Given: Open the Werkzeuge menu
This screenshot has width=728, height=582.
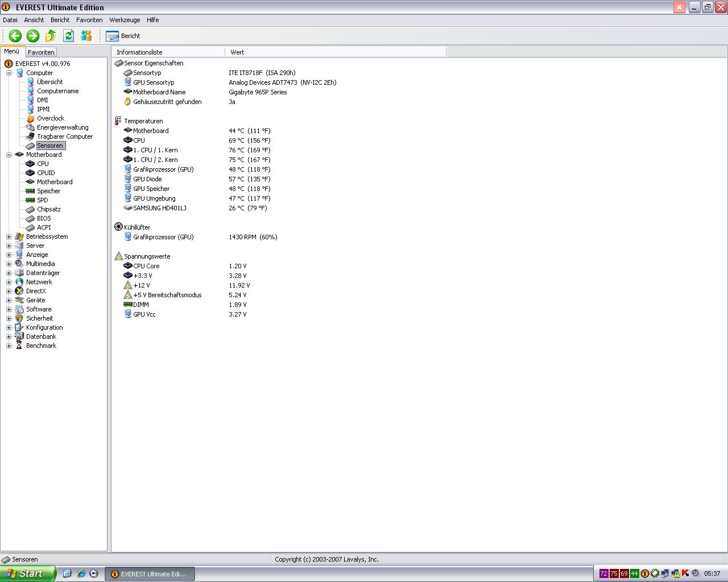Looking at the screenshot, I should click(125, 20).
